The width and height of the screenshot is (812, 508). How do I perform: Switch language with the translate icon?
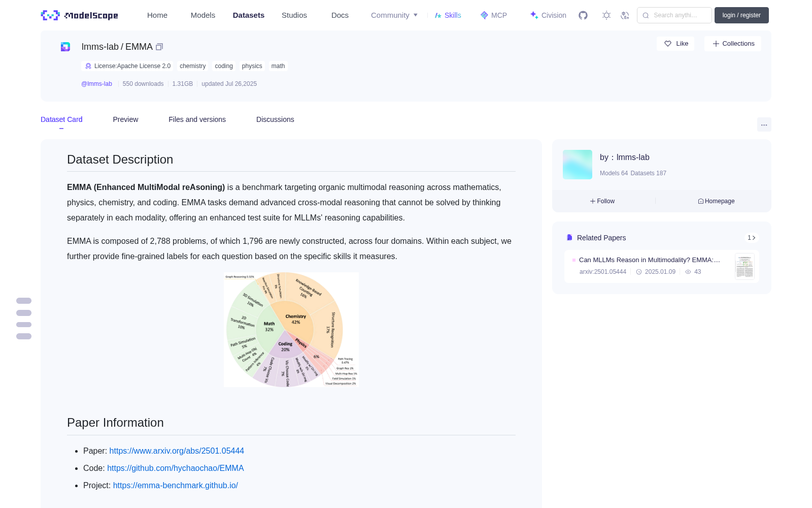(x=625, y=15)
